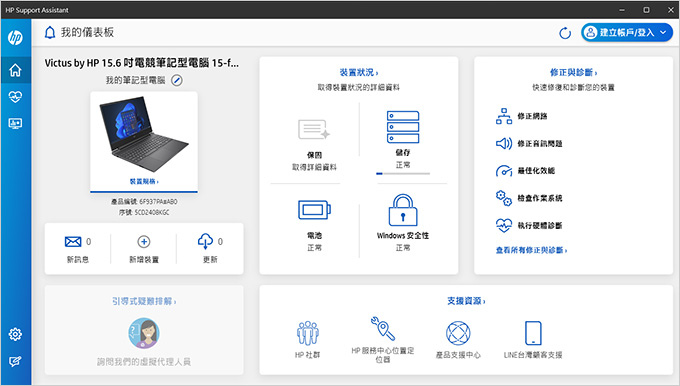Image resolution: width=680 pixels, height=386 pixels.
Task: Click the 修正網路 label
Action: (532, 116)
